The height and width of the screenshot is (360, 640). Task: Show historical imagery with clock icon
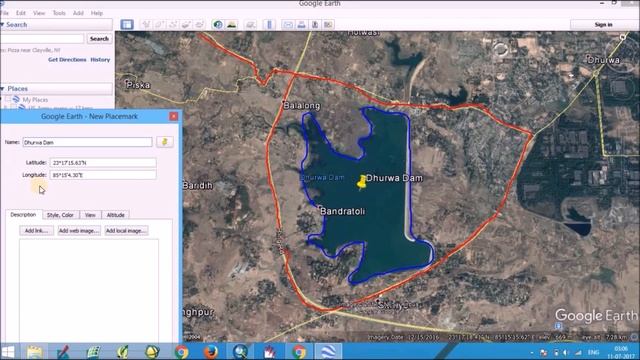pos(218,24)
